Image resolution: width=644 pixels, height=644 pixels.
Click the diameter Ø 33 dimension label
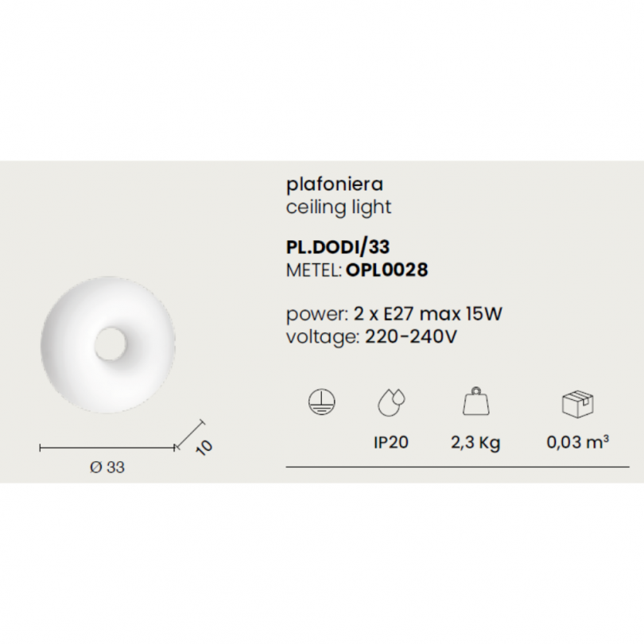pyautogui.click(x=107, y=467)
